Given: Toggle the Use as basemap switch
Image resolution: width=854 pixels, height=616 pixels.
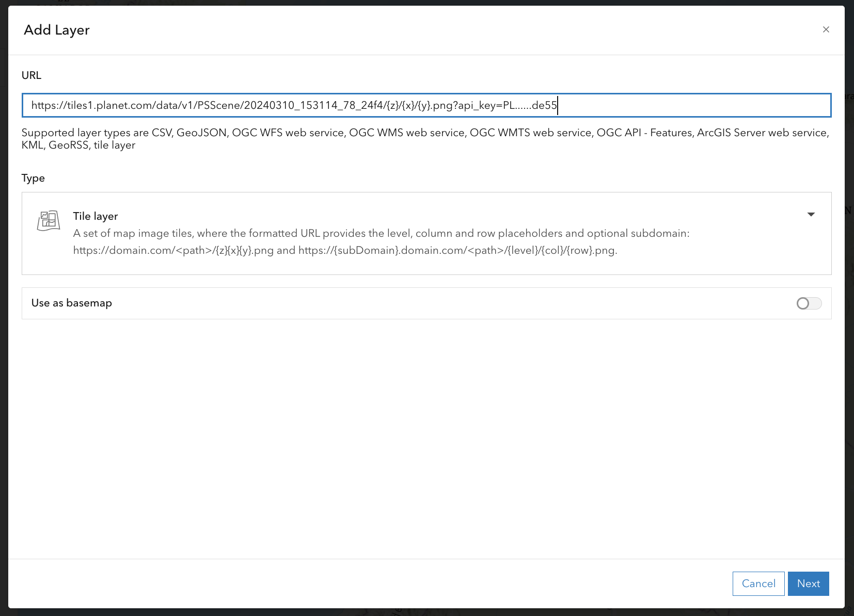Looking at the screenshot, I should pyautogui.click(x=809, y=303).
